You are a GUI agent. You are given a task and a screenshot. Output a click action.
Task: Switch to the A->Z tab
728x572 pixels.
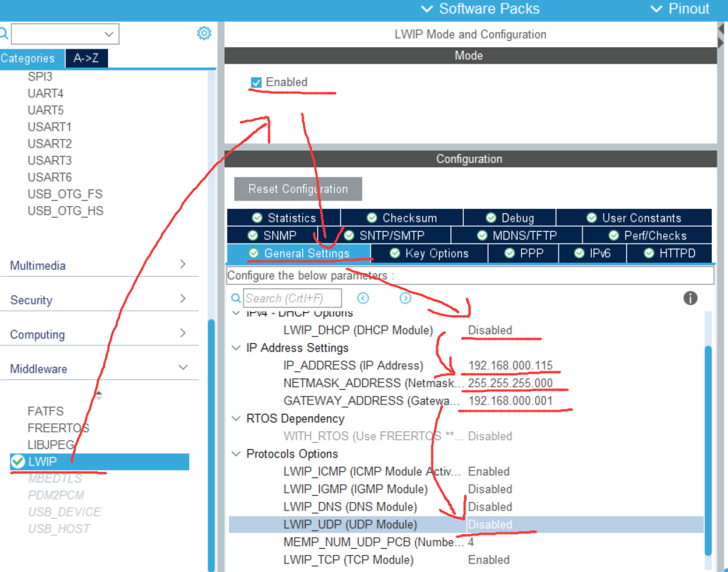86,59
